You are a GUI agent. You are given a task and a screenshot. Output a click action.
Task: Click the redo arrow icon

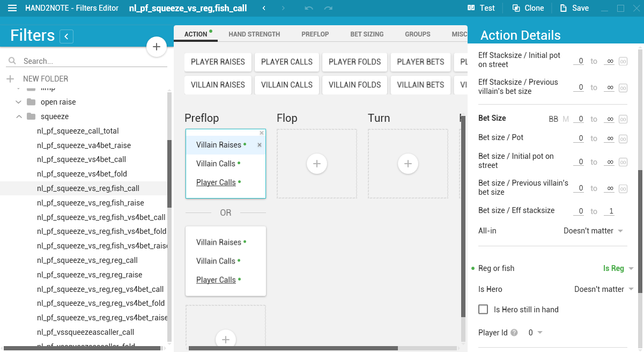(328, 8)
